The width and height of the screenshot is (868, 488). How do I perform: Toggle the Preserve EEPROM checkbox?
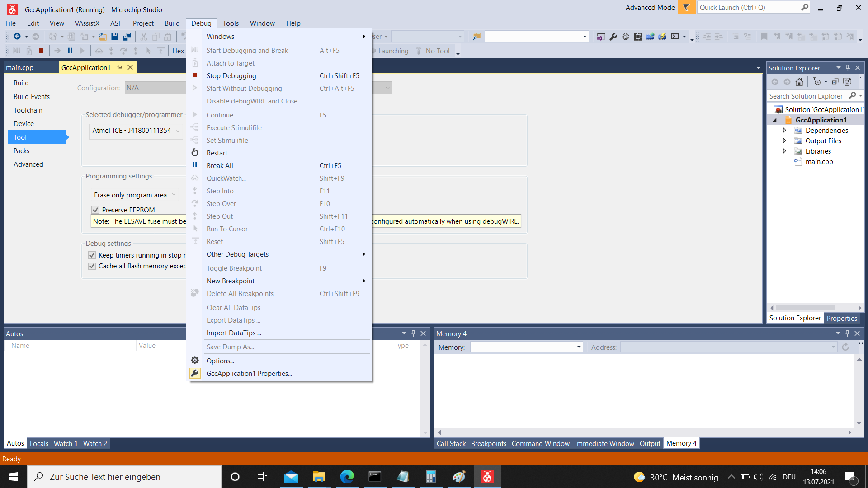click(x=95, y=210)
